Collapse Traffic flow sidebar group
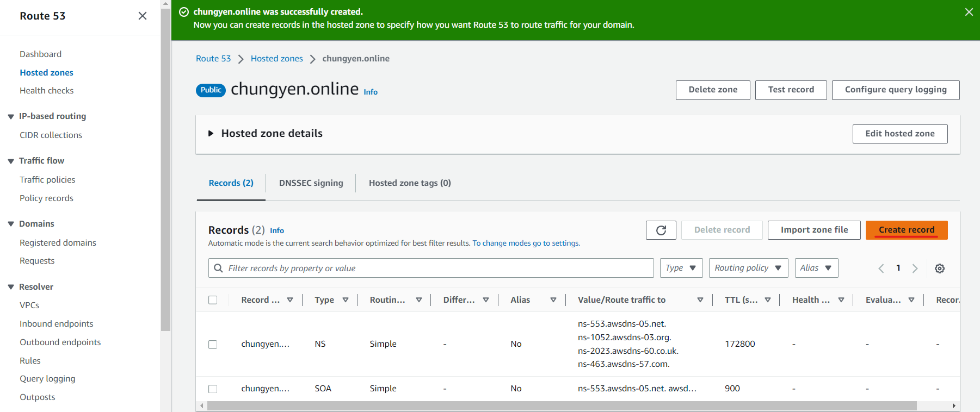 tap(11, 161)
